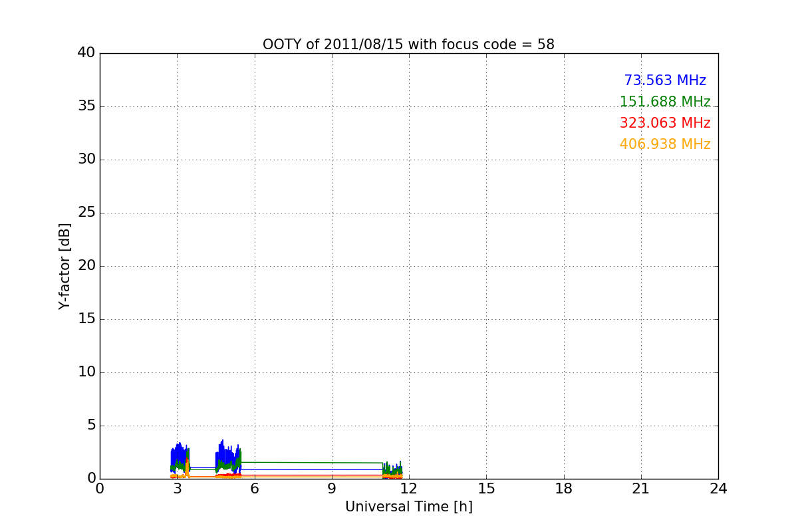
Task: Click the x-axis tick label 24
Action: click(x=718, y=488)
